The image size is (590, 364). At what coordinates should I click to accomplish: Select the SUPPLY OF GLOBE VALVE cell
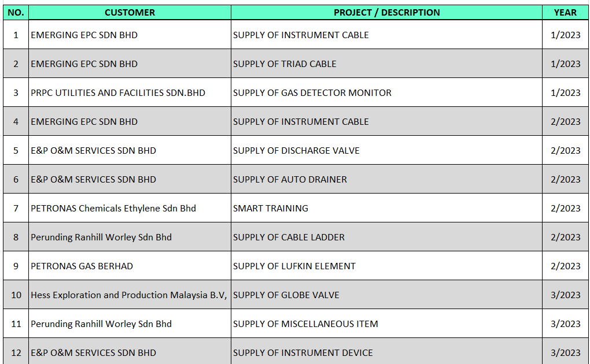coord(286,295)
